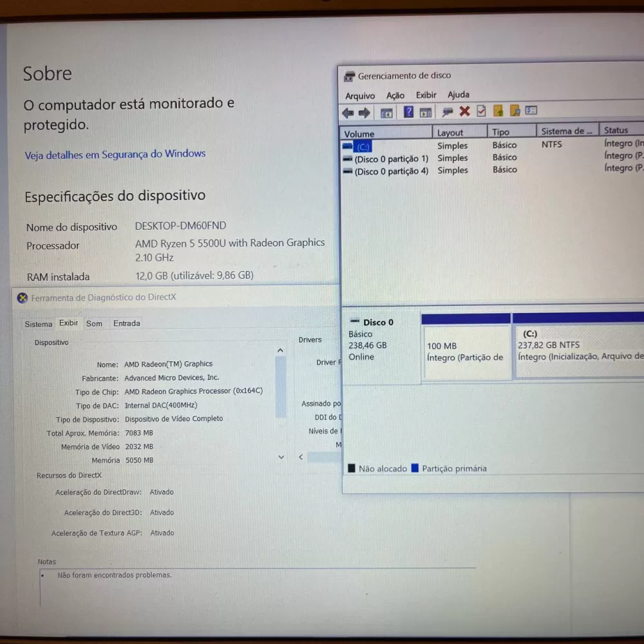Switch to the Som tab

tap(94, 324)
